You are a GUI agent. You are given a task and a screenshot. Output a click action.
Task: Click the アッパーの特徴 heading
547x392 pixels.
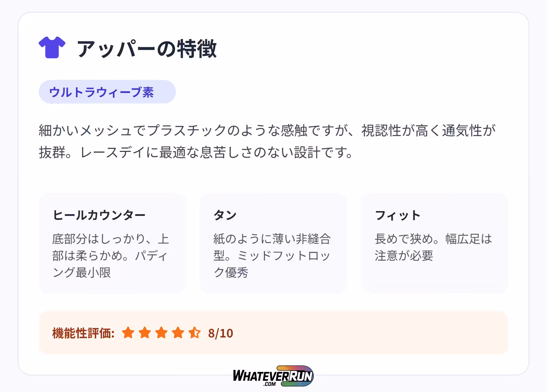click(147, 49)
